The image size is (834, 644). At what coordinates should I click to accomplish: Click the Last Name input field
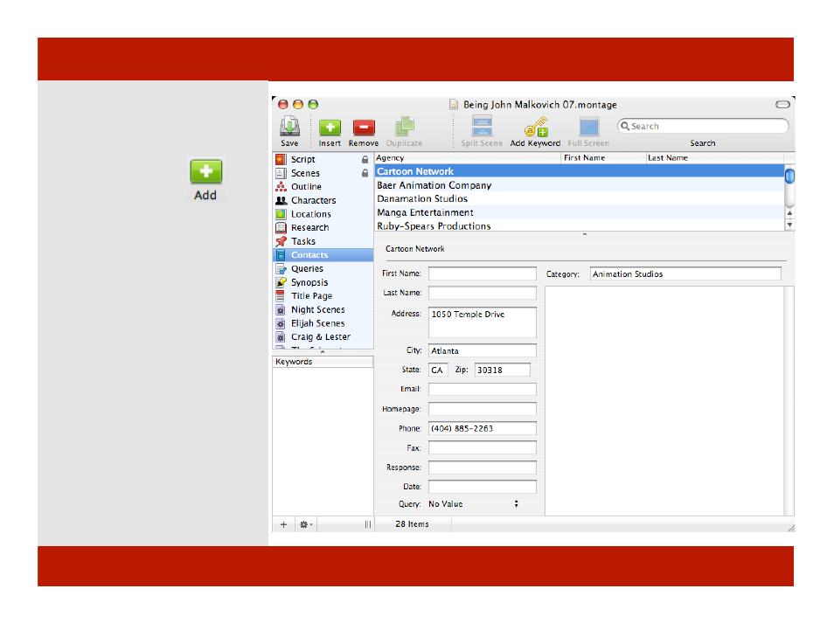pyautogui.click(x=483, y=293)
